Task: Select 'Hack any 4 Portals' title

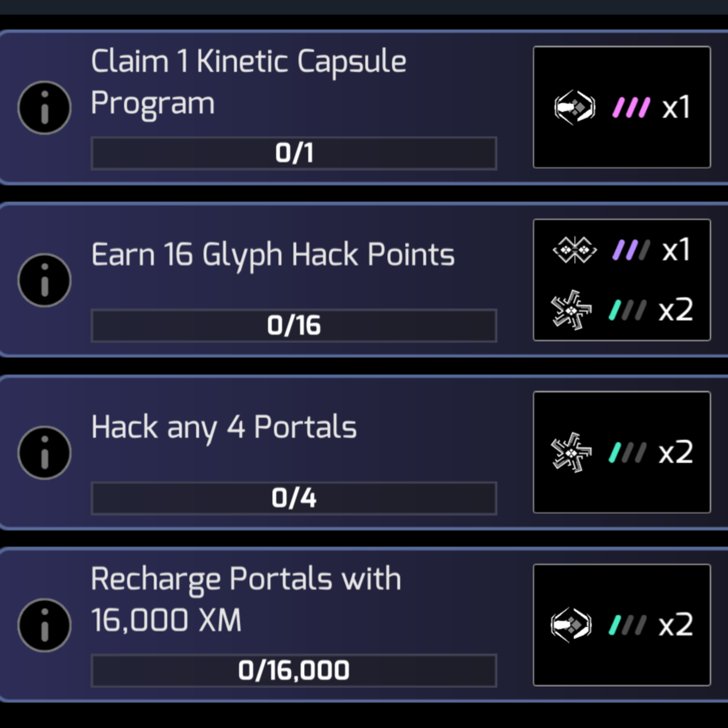Action: [x=224, y=427]
